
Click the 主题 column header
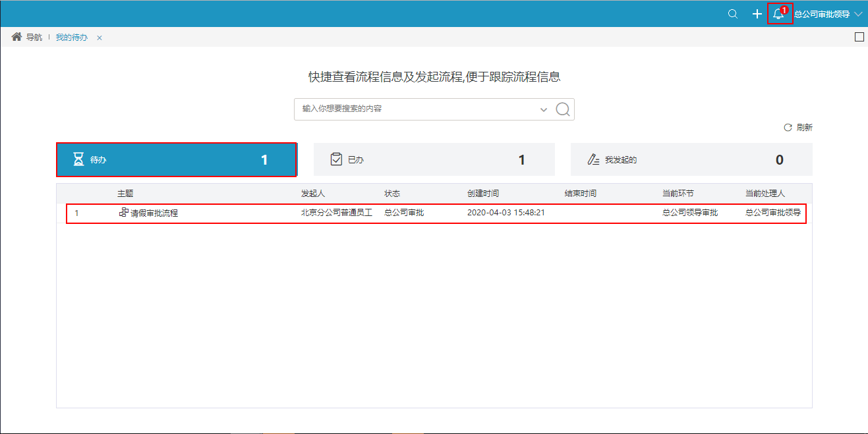tap(125, 194)
